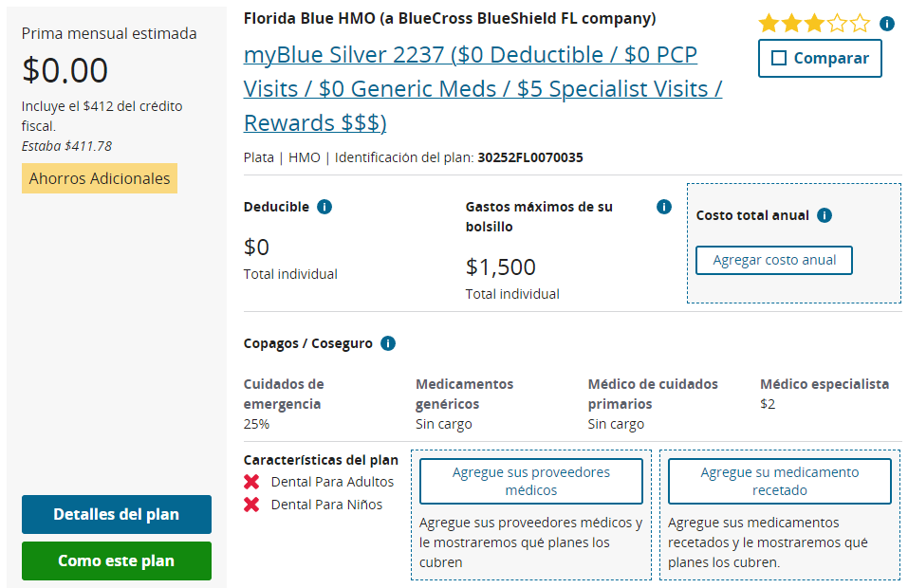Select the Como este plan button
Viewport: 908px width, 588px height.
pos(117,560)
